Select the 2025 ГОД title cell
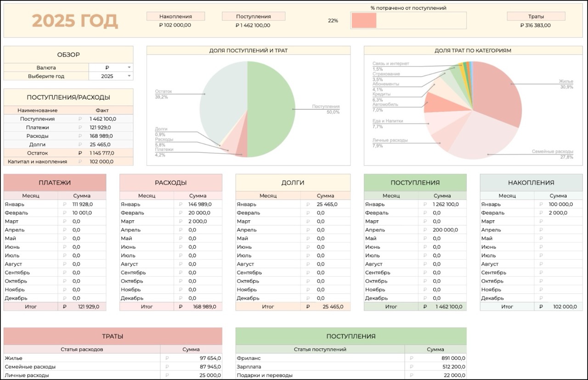The width and height of the screenshot is (588, 380). pos(74,21)
